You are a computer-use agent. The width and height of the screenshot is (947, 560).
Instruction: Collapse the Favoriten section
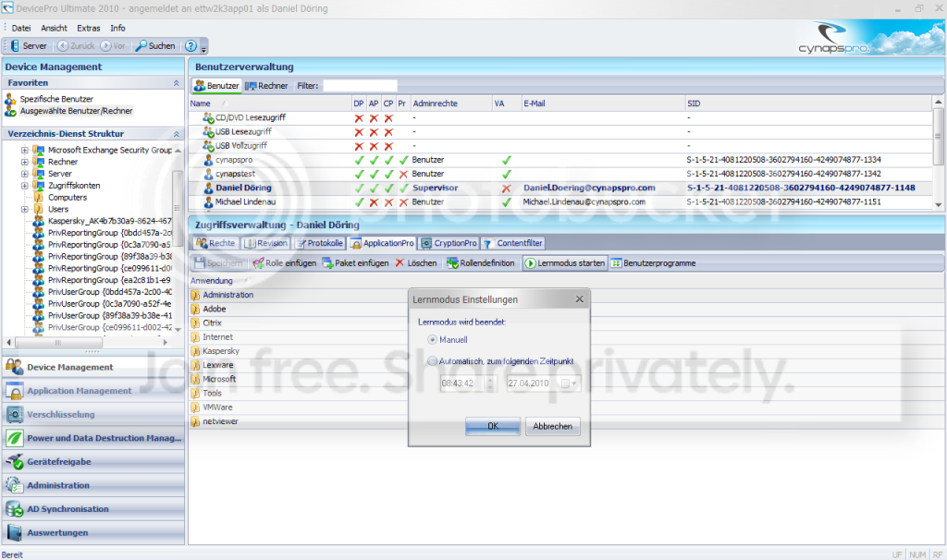click(177, 82)
